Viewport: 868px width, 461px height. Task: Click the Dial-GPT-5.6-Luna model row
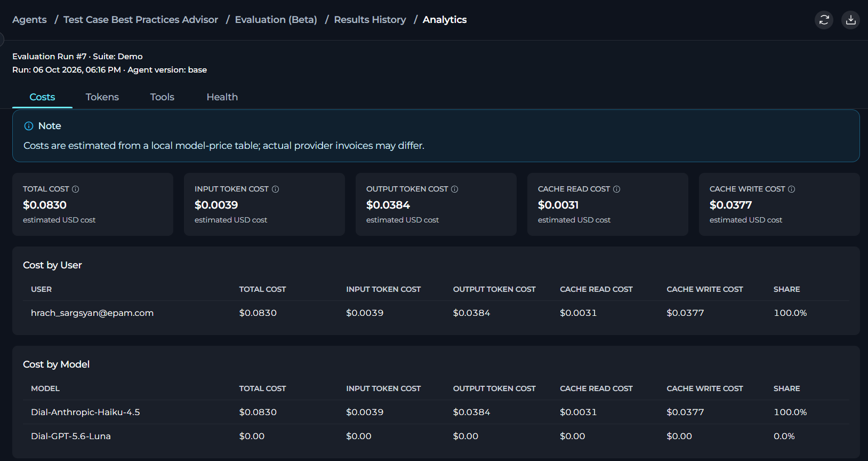(x=436, y=436)
